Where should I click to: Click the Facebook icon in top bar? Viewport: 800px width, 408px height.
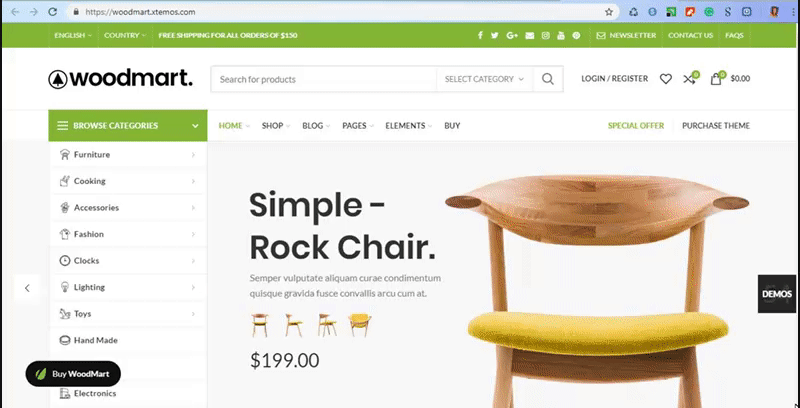pos(480,35)
